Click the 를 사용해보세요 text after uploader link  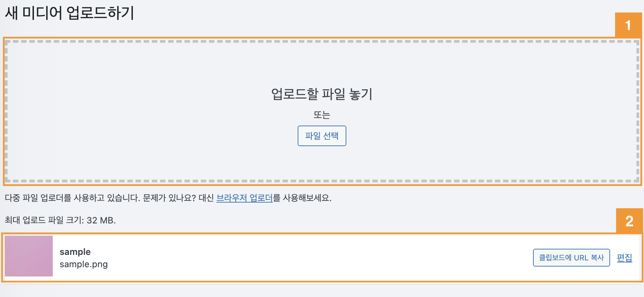[x=302, y=198]
